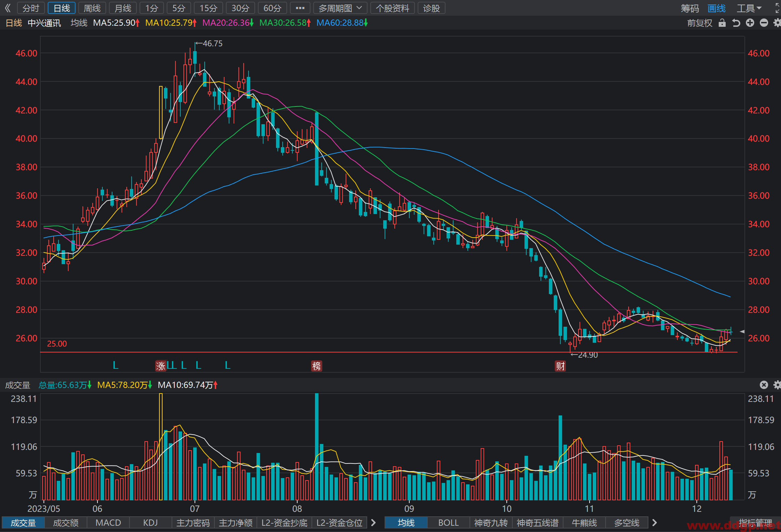Open 指标管理 indicator management
Image resolution: width=781 pixels, height=532 pixels.
(x=755, y=523)
